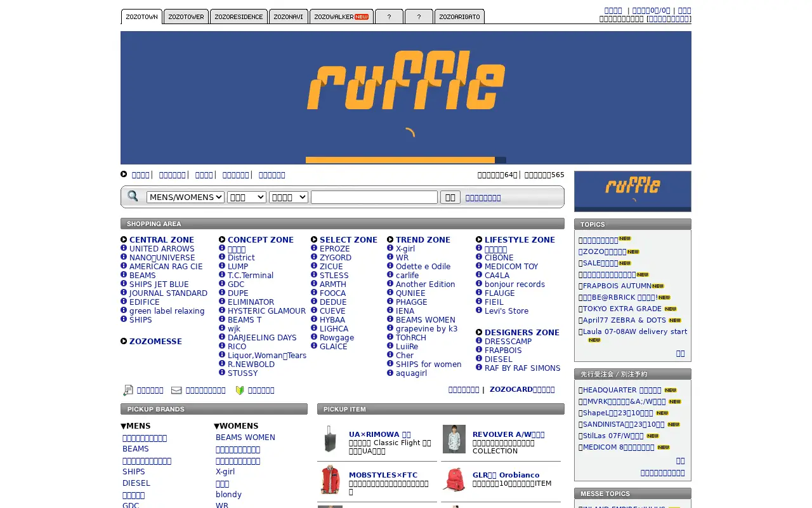Viewport: 812px width, 508px height.
Task: Open the dropdown right after MENS/WOMENS select
Action: click(x=247, y=197)
